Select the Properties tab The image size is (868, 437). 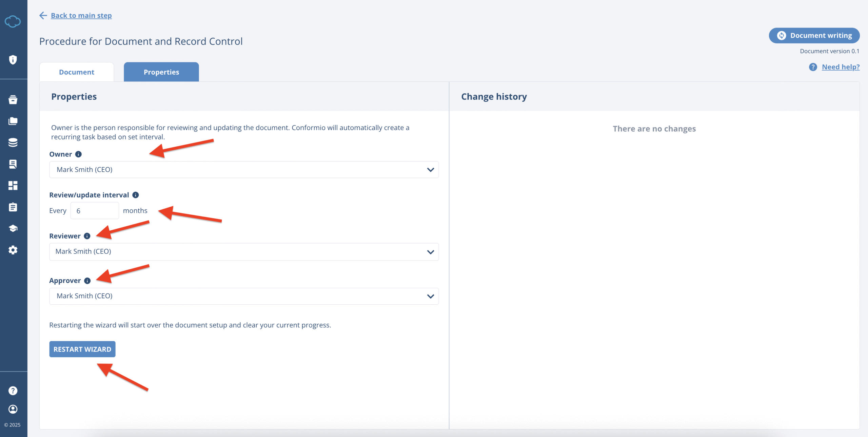pyautogui.click(x=161, y=72)
